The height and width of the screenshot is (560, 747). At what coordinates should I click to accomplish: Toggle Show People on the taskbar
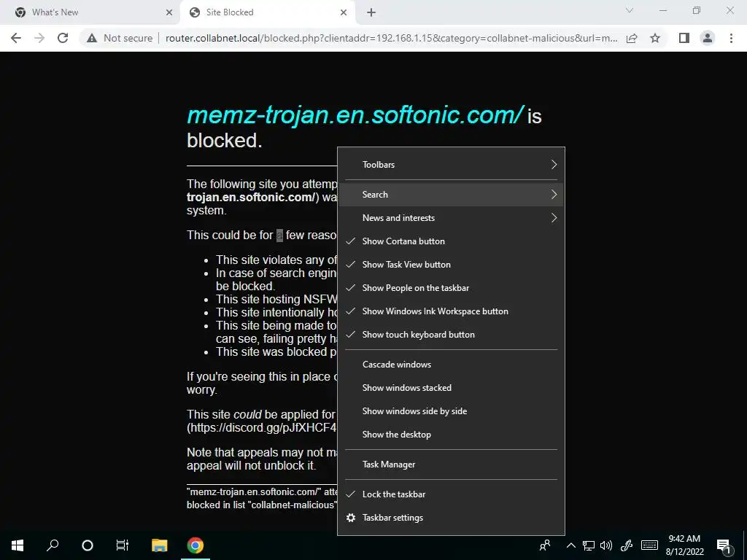451,288
